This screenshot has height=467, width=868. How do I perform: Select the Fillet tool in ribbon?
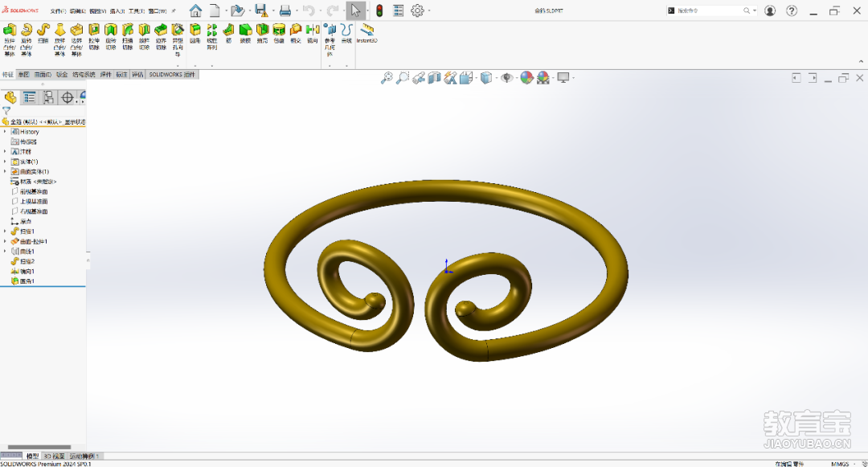click(x=194, y=33)
